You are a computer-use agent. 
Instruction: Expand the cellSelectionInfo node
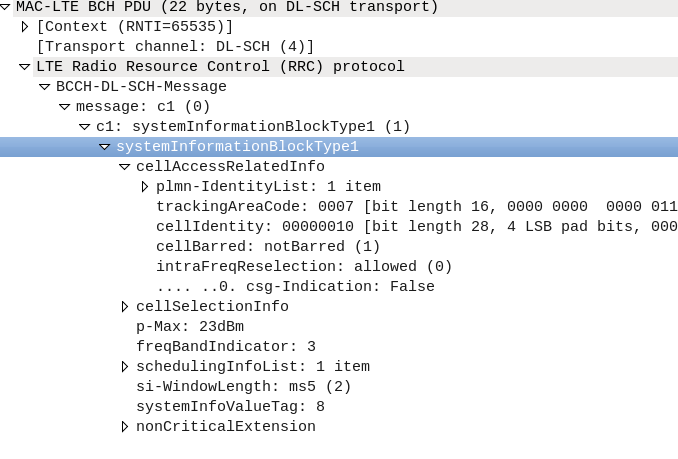click(x=125, y=307)
